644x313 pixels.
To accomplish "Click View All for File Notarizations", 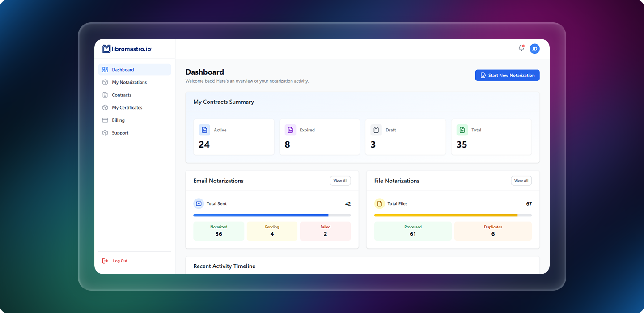I will (x=521, y=181).
